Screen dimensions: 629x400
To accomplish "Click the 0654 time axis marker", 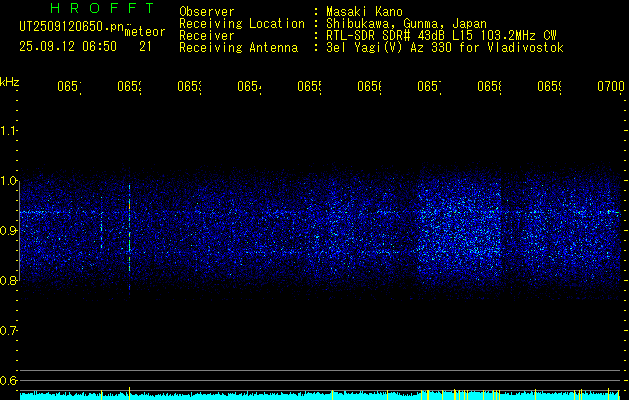I will 250,86.
